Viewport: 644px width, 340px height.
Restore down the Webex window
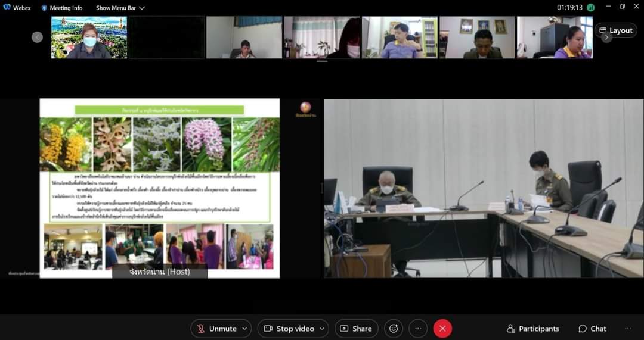tap(622, 6)
